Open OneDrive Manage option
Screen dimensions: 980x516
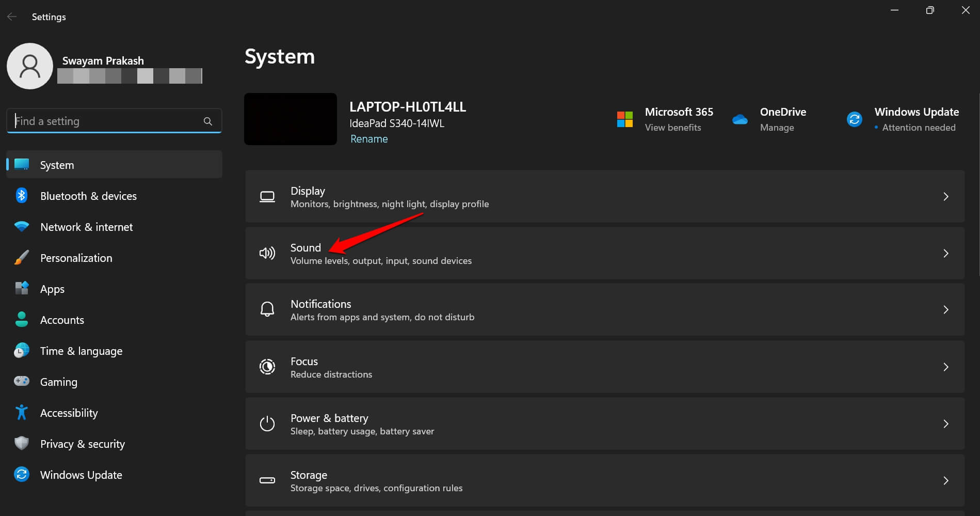point(778,127)
